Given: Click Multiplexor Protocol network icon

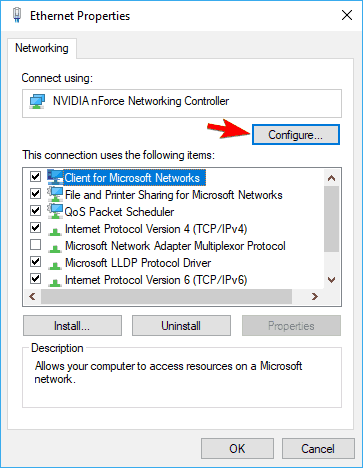Looking at the screenshot, I should (55, 248).
